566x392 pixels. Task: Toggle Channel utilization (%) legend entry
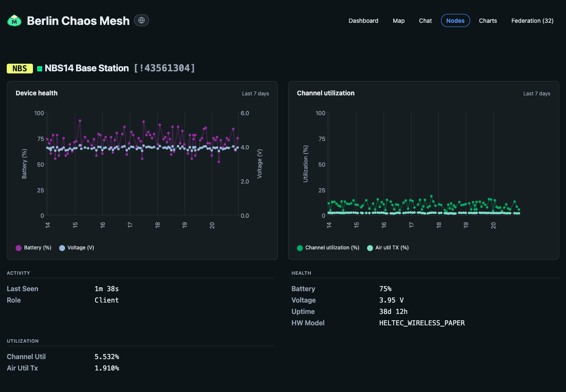328,248
